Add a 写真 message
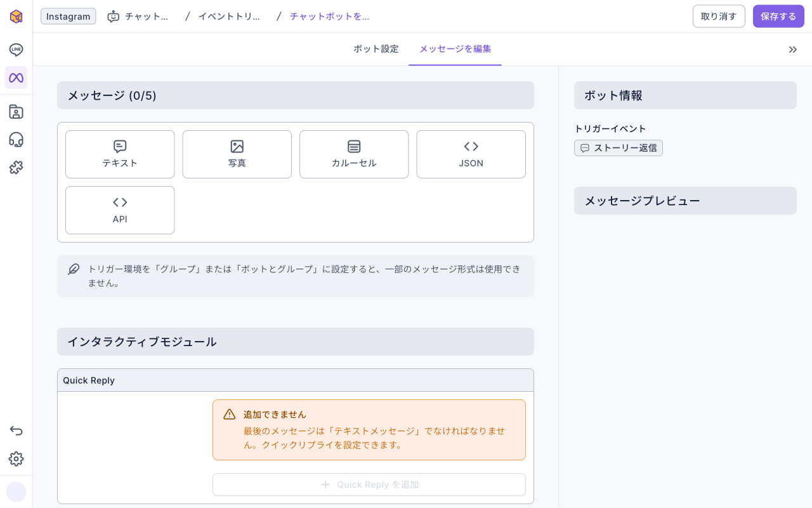This screenshot has width=812, height=508. [237, 154]
